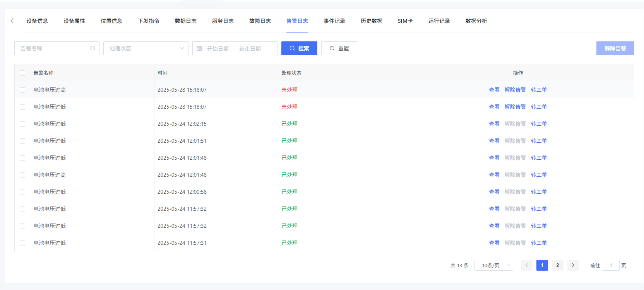Screen dimensions: 644x290
Task: Open the 设备信息 tab
Action: coord(37,21)
